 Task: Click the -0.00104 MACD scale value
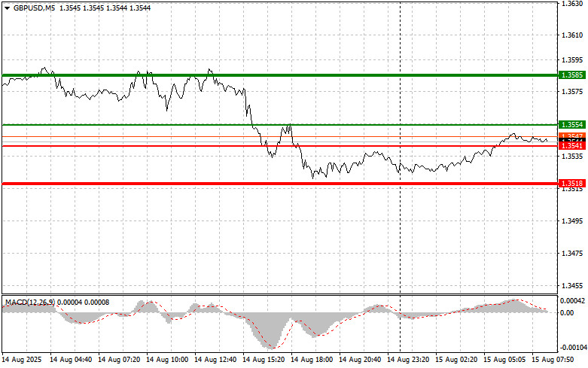tap(572, 347)
